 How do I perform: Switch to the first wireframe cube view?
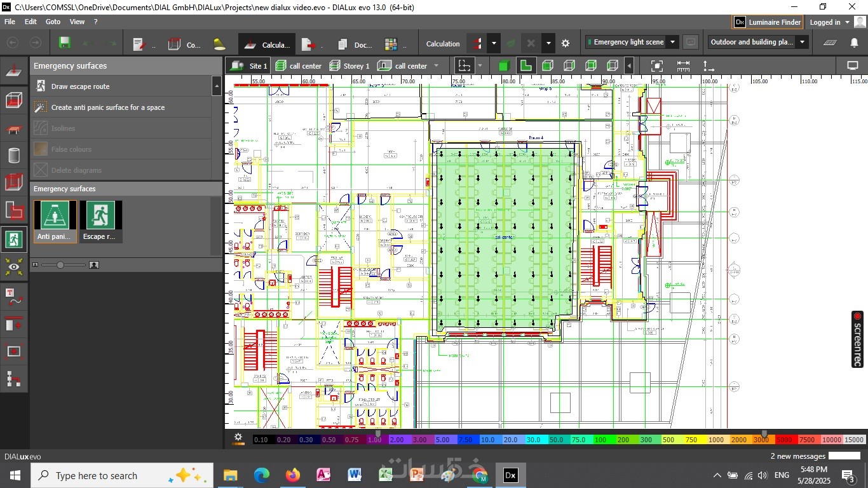coord(547,66)
